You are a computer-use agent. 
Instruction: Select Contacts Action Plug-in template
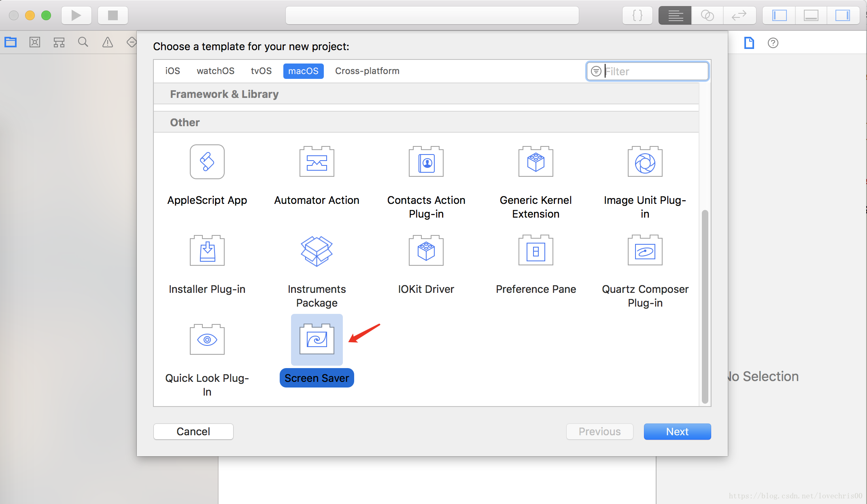pyautogui.click(x=426, y=162)
